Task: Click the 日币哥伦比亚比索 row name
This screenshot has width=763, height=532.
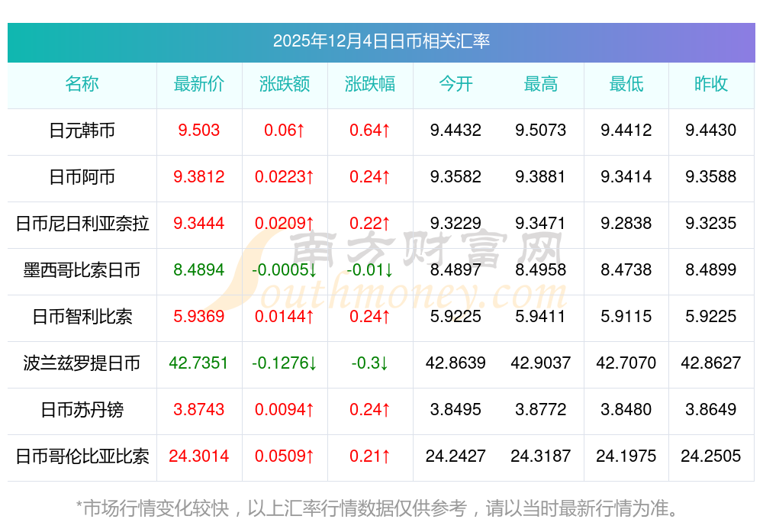Action: click(82, 456)
